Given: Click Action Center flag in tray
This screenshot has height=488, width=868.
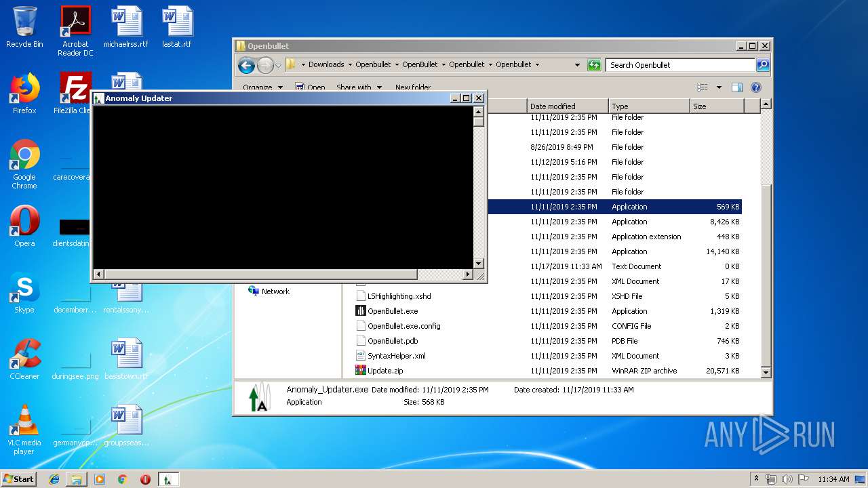Looking at the screenshot, I should tap(804, 479).
